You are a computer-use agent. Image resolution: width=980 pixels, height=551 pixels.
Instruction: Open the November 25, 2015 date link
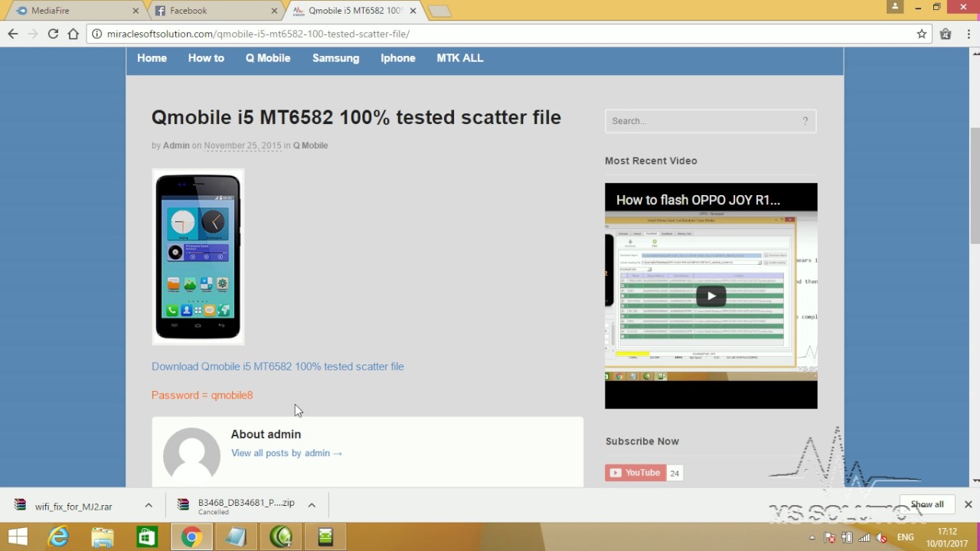coord(243,145)
